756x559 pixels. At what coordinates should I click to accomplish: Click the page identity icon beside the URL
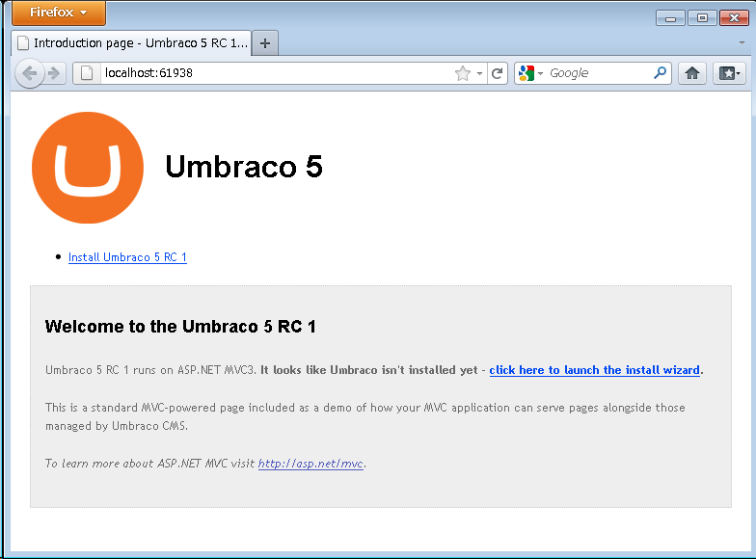point(87,73)
